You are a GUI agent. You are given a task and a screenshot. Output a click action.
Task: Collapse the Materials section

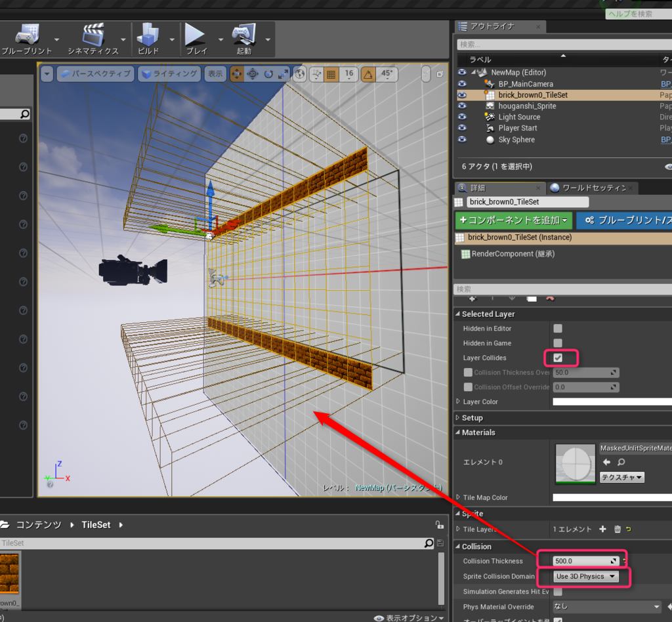click(457, 432)
